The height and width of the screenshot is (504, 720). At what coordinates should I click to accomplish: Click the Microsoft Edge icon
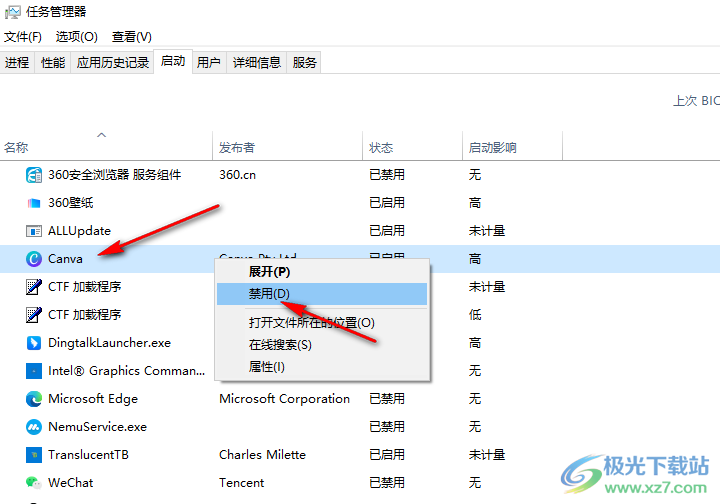click(x=34, y=399)
